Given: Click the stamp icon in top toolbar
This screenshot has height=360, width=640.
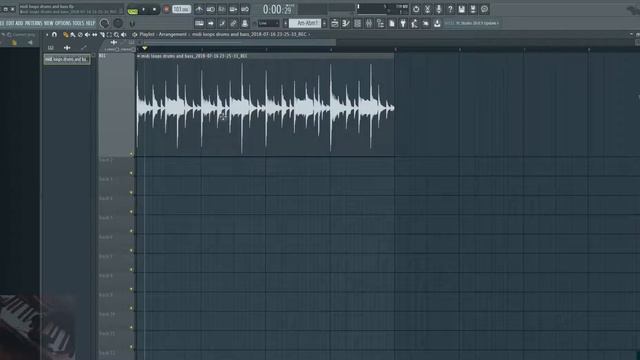Looking at the screenshot, I should pyautogui.click(x=245, y=23).
